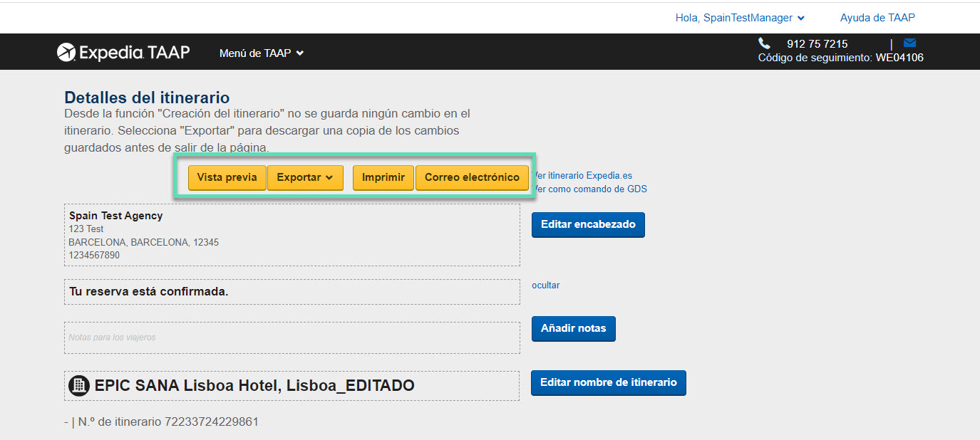
Task: Click Editar encabezado button
Action: pyautogui.click(x=588, y=224)
